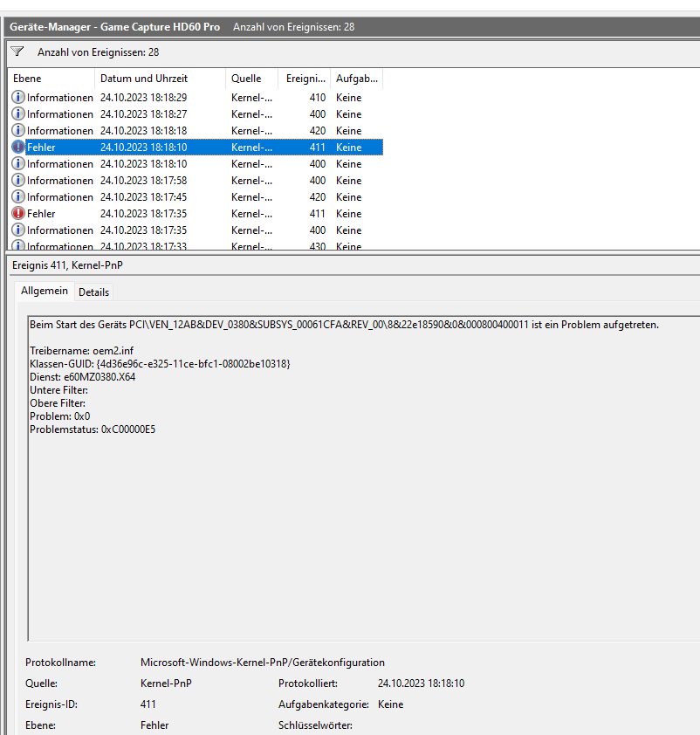
Task: Sort by the Quelle column header
Action: point(252,79)
